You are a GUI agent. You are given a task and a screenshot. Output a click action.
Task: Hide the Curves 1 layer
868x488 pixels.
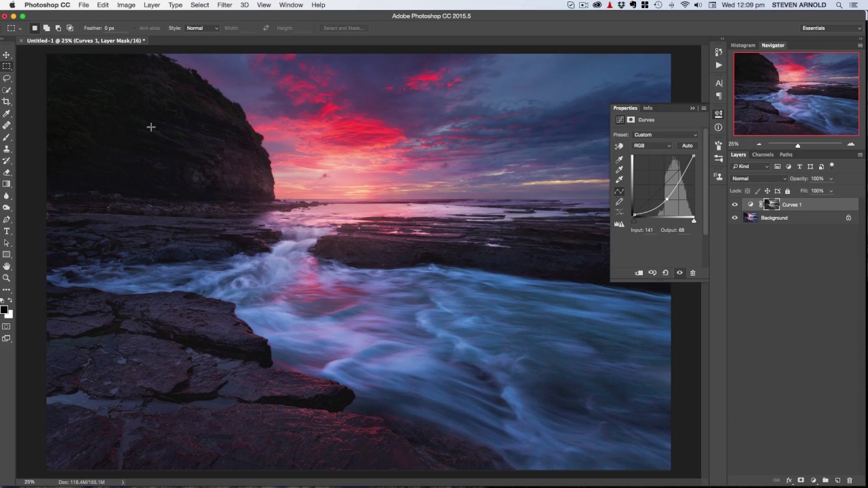tap(734, 205)
